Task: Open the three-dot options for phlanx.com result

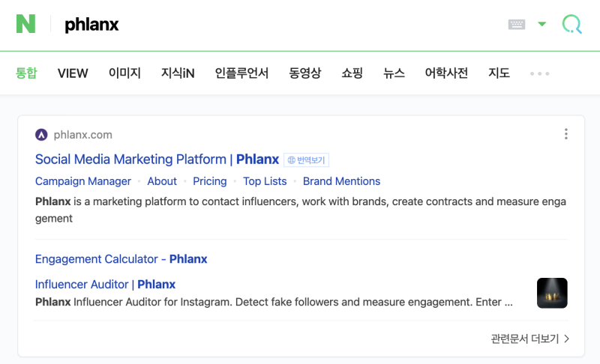Action: pyautogui.click(x=566, y=134)
